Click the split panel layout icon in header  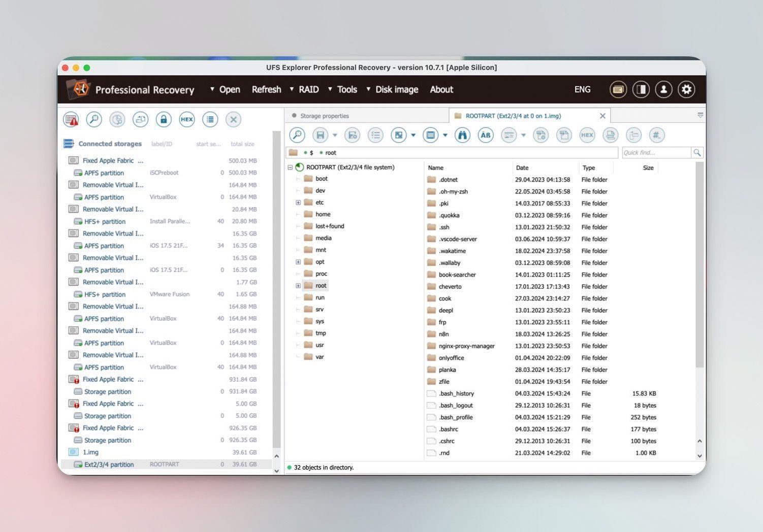(641, 89)
